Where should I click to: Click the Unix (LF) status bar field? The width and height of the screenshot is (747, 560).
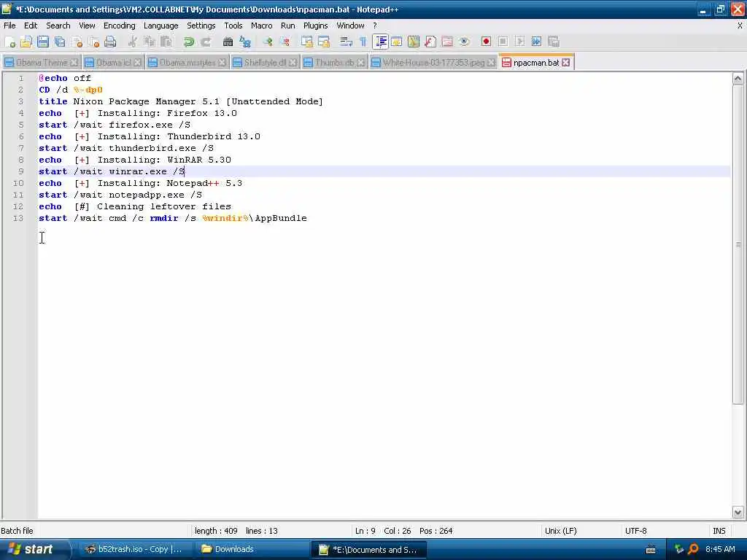[x=561, y=531]
